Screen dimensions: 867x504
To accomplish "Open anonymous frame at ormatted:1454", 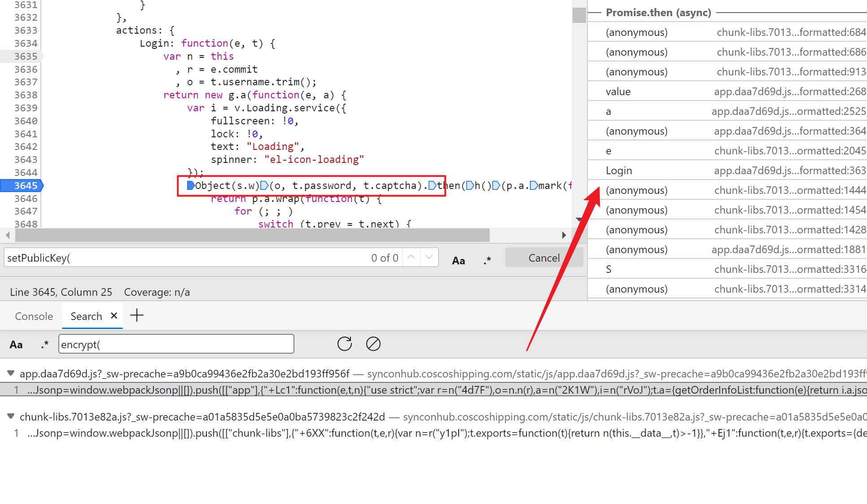I will 727,210.
